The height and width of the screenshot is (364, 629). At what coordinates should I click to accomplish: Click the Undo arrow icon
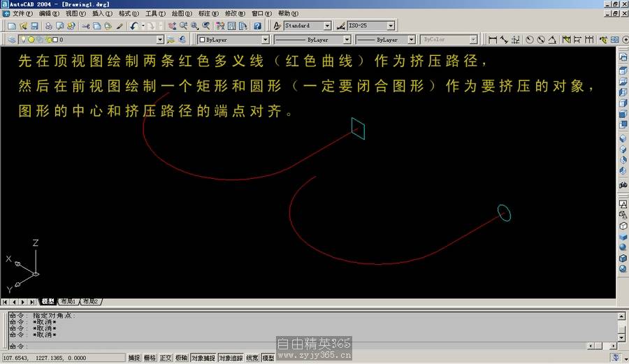tap(133, 26)
